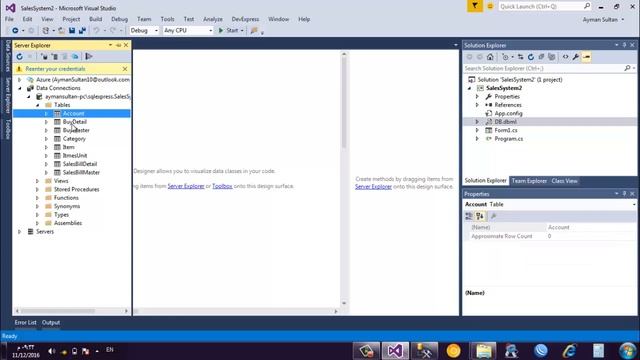Expand References in Solution Explorer
Image resolution: width=640 pixels, height=360 pixels.
point(477,105)
